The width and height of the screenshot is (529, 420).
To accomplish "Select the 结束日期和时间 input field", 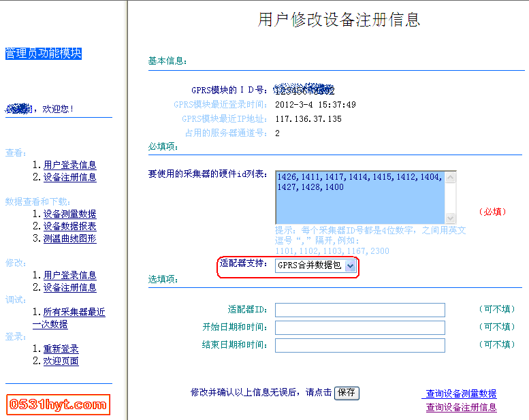I will [x=359, y=345].
